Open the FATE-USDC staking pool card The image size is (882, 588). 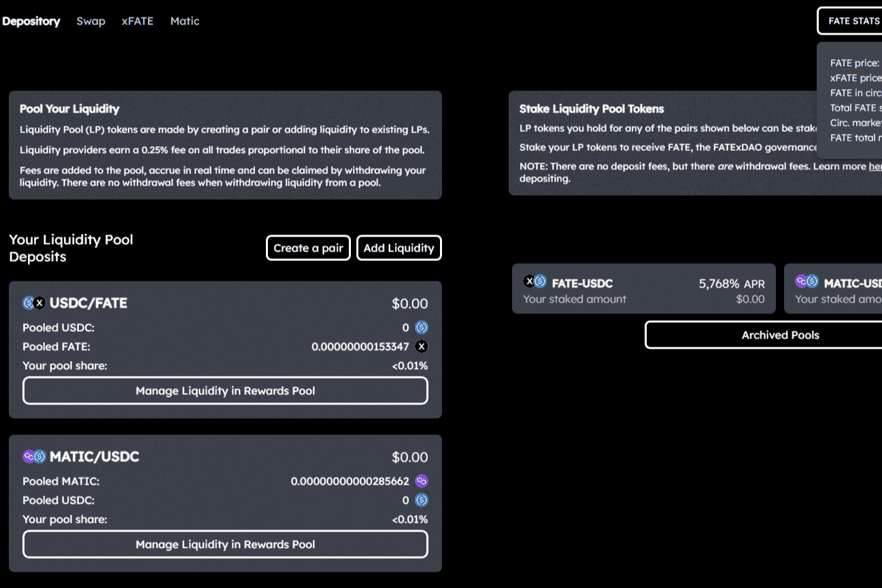click(x=643, y=288)
